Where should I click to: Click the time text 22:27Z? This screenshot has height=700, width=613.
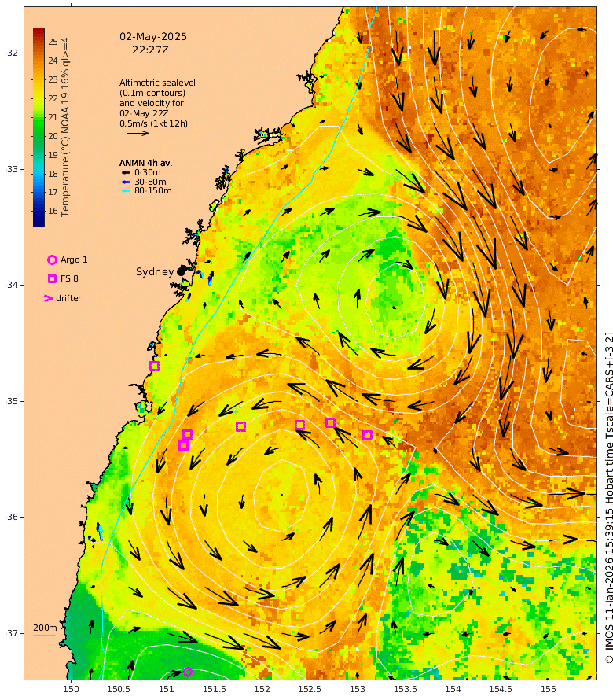(x=150, y=50)
